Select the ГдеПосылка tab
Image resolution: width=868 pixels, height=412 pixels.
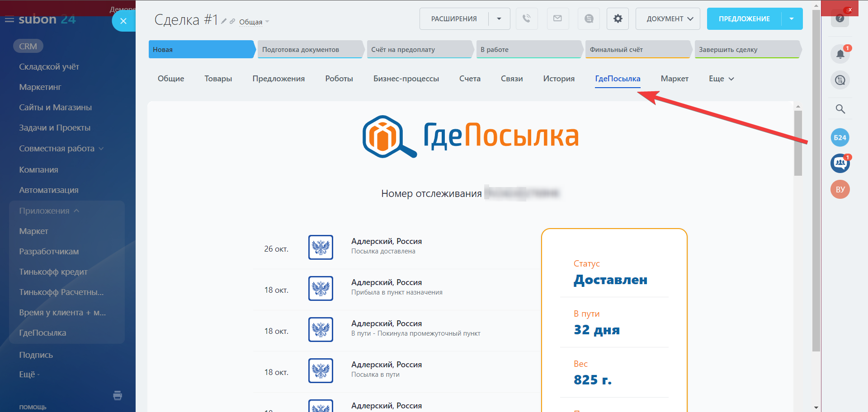click(x=618, y=79)
